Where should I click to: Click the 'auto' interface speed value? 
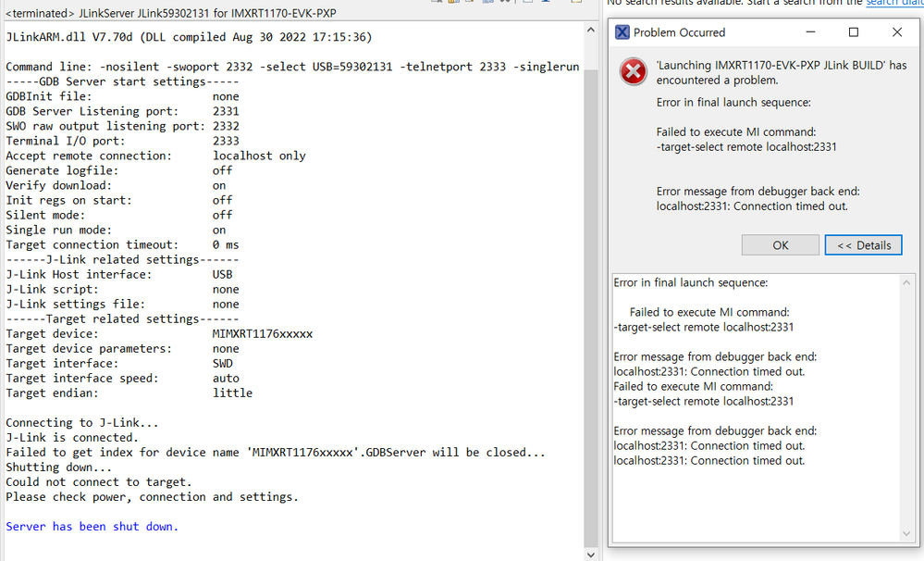(x=226, y=378)
